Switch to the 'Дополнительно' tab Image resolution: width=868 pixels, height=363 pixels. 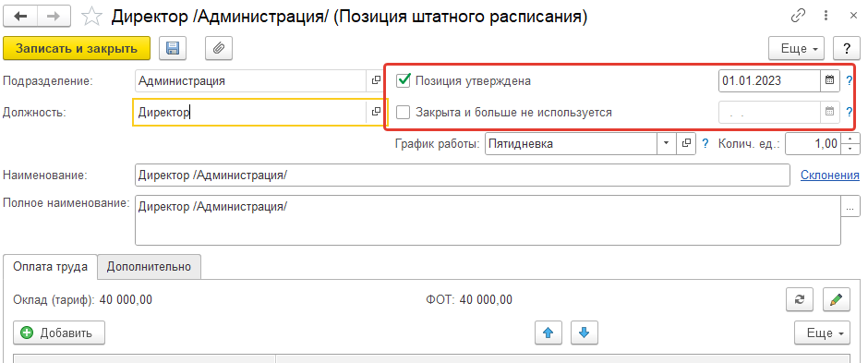click(149, 266)
